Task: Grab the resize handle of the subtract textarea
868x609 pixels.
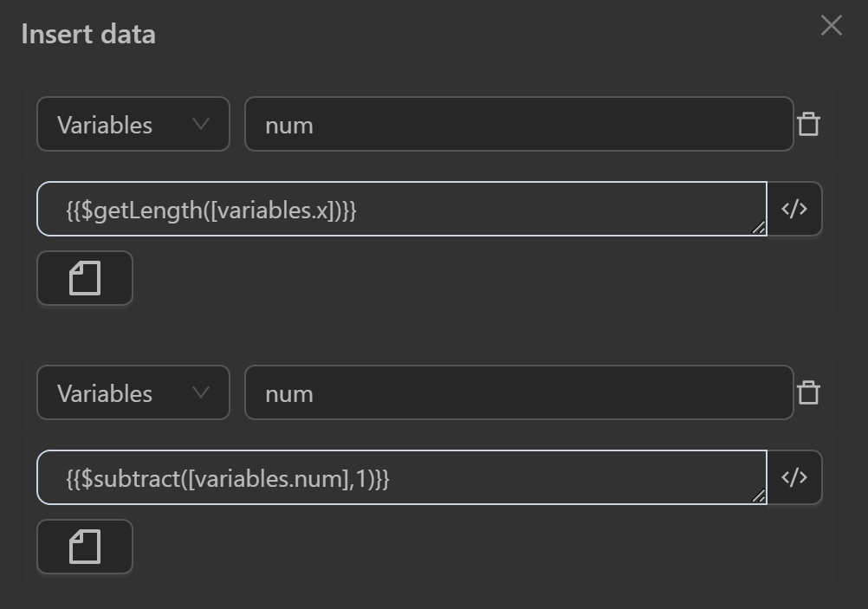Action: [759, 496]
